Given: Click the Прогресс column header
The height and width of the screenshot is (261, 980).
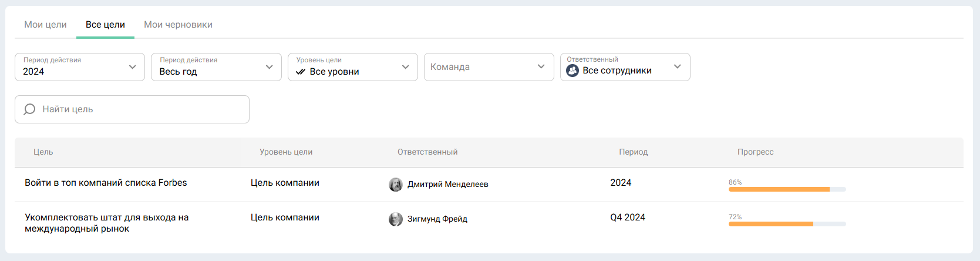Looking at the screenshot, I should point(755,152).
